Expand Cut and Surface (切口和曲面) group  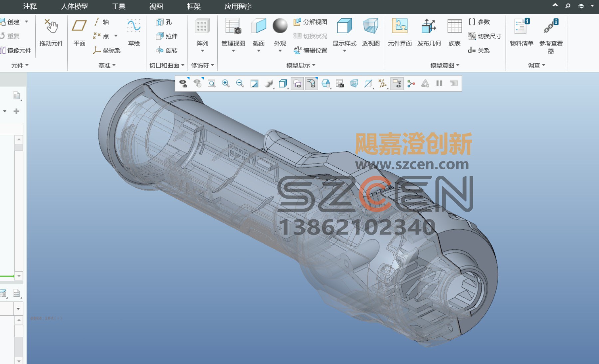(167, 66)
